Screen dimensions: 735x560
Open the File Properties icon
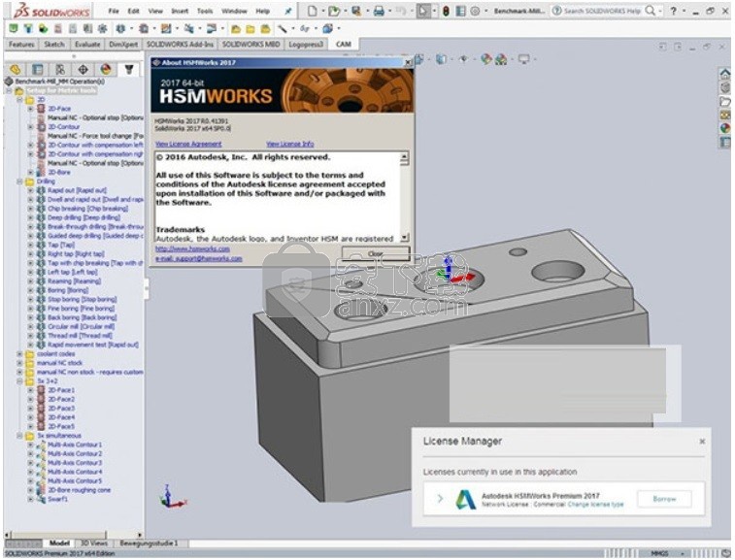[x=461, y=11]
